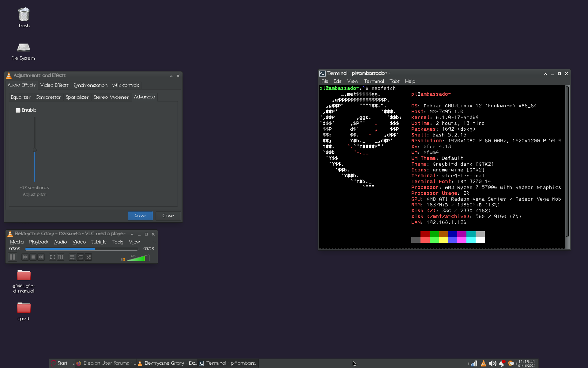Click the terminal window title icon
The image size is (588, 368).
tap(322, 74)
